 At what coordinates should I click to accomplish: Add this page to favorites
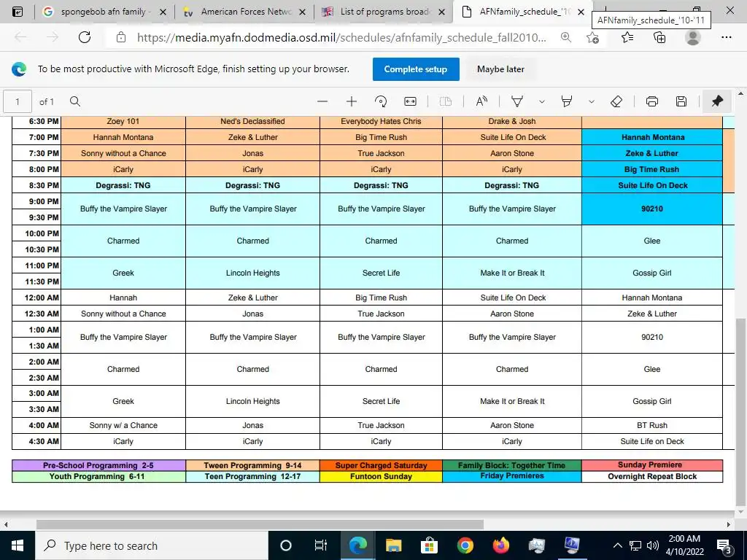(x=592, y=37)
